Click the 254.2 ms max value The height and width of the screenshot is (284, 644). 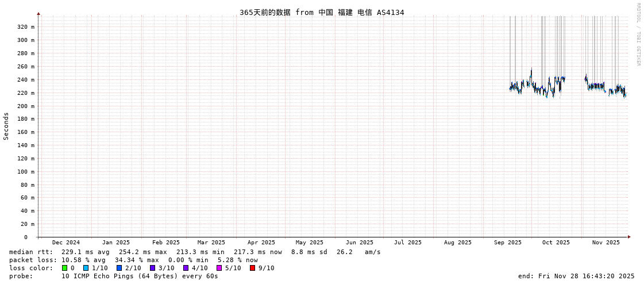(x=143, y=252)
